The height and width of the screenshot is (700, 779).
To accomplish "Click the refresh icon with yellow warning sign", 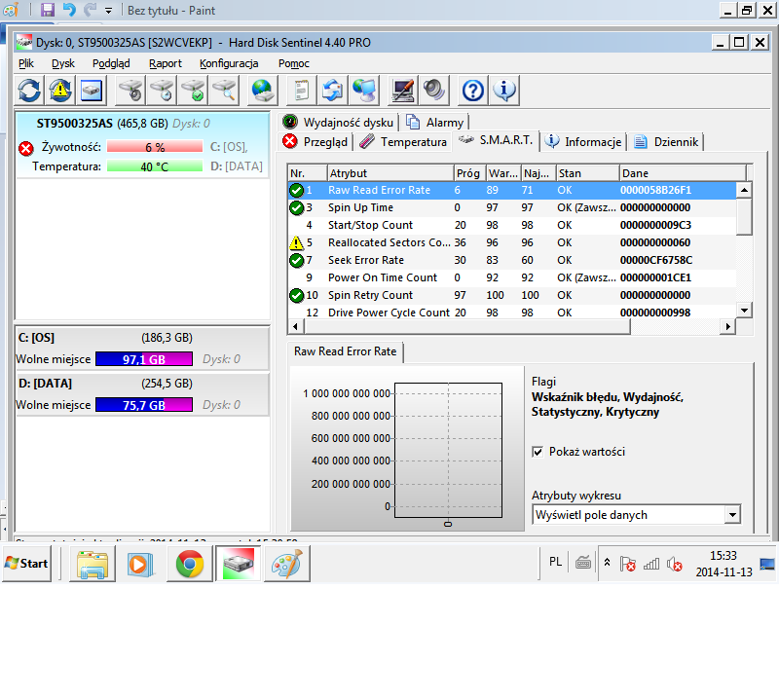I will coord(60,91).
